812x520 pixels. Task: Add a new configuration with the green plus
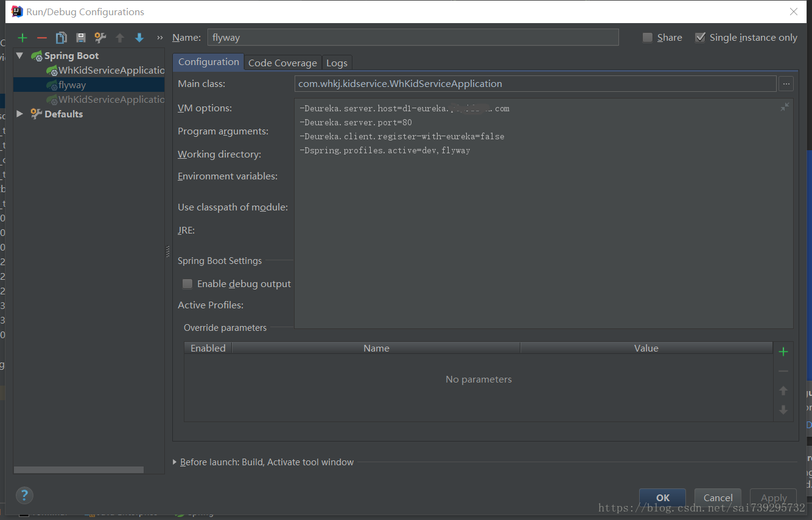pos(23,38)
